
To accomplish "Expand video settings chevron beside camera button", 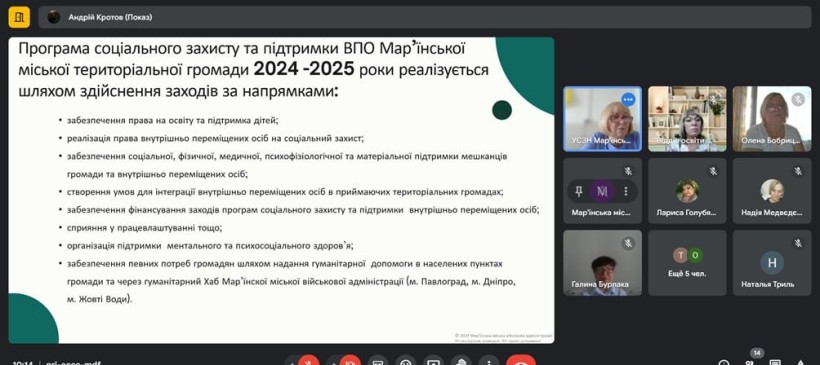I will click(333, 362).
